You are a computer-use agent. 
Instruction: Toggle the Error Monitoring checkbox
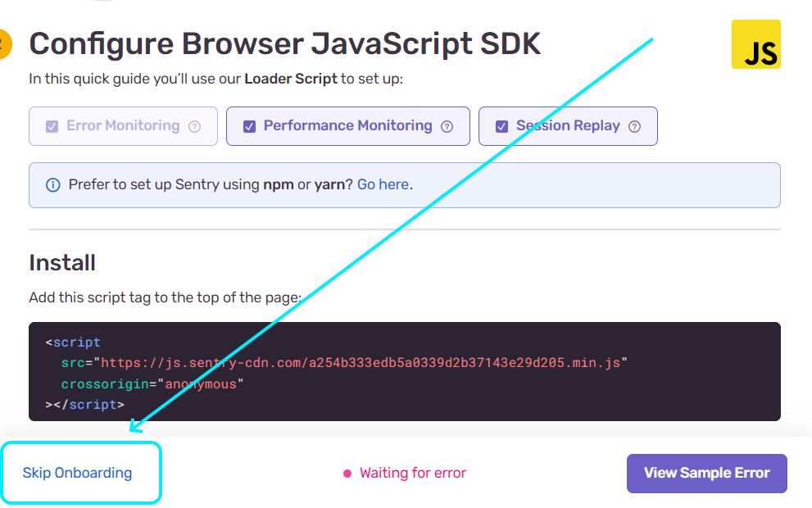[x=52, y=126]
